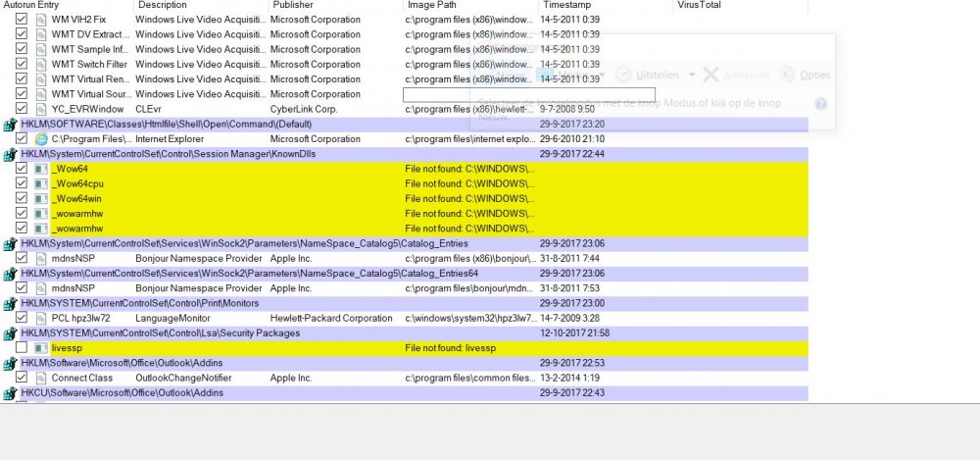Click the DLL icon of the _Wow64win entry
980x460 pixels.
(41, 199)
